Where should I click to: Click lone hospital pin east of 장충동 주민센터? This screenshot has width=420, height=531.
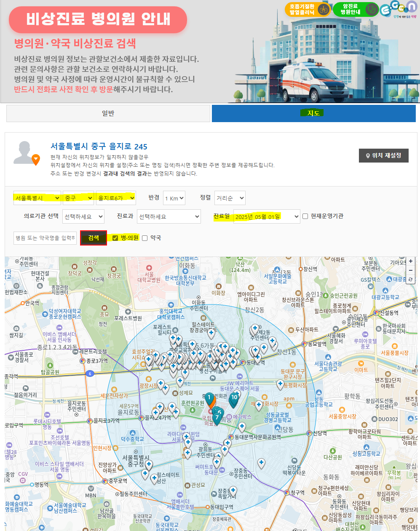point(261,464)
